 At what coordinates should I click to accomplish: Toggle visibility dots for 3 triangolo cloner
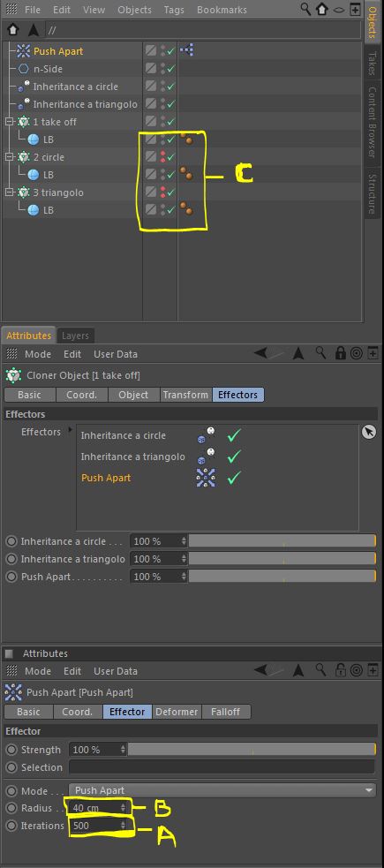click(x=162, y=192)
